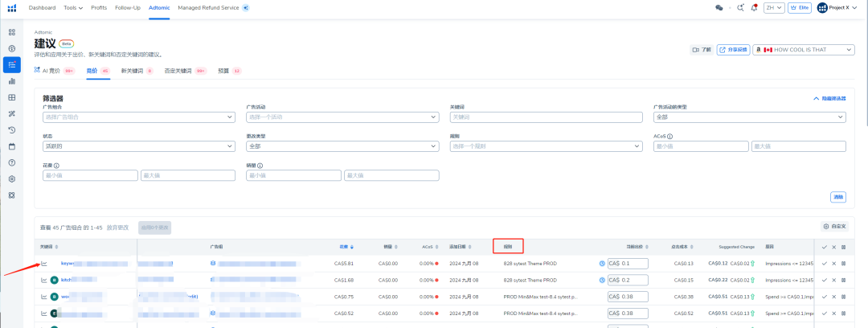This screenshot has width=868, height=328.
Task: Click the bid field showing CA$ 0.2
Action: tap(628, 281)
